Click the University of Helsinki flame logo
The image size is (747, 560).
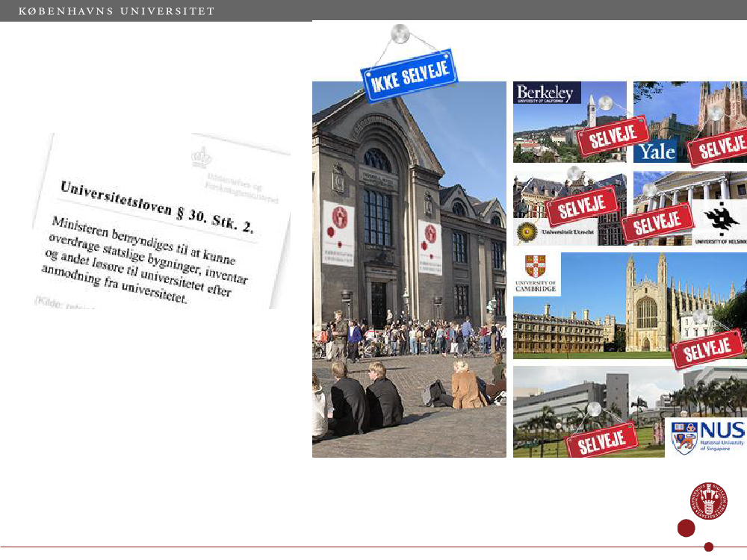pos(722,218)
